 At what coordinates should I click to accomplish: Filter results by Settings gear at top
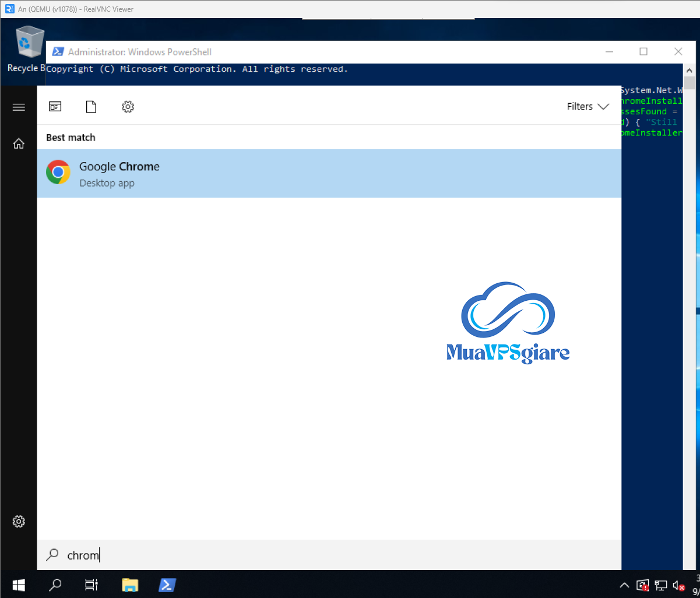tap(128, 107)
